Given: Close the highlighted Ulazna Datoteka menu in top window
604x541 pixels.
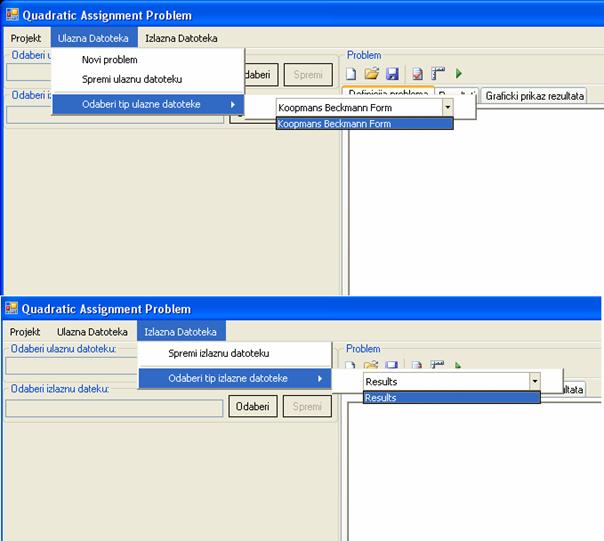Looking at the screenshot, I should 94,38.
